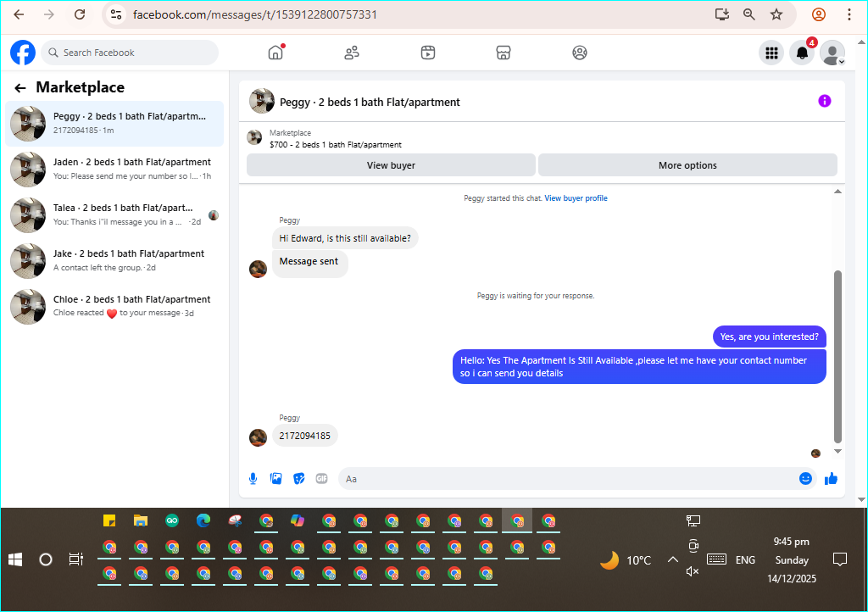This screenshot has width=868, height=612.
Task: Open the Windows notification center icon
Action: 840,559
